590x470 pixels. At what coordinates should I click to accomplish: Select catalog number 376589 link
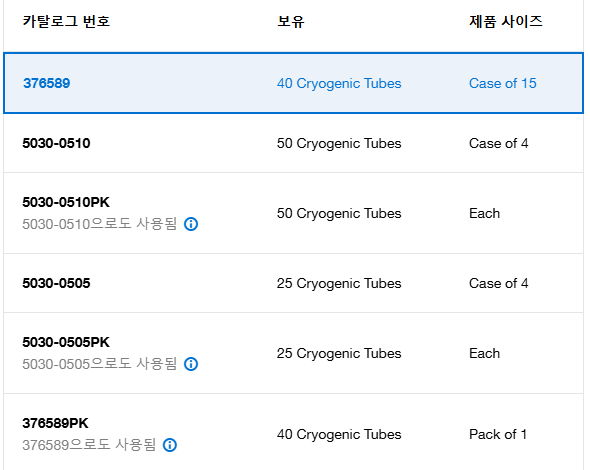(x=47, y=83)
